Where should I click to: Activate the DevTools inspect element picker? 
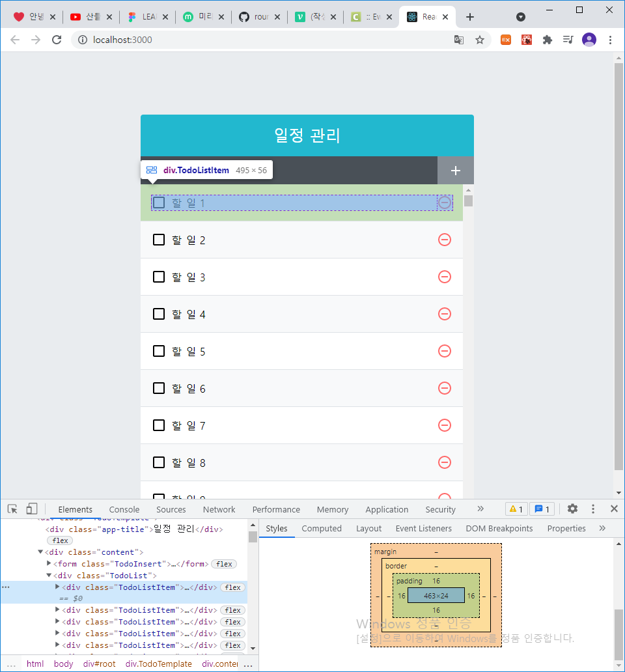pos(12,509)
